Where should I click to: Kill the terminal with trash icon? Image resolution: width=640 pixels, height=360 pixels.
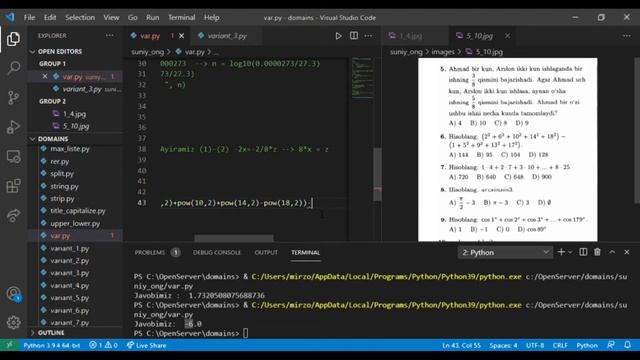[x=597, y=252]
